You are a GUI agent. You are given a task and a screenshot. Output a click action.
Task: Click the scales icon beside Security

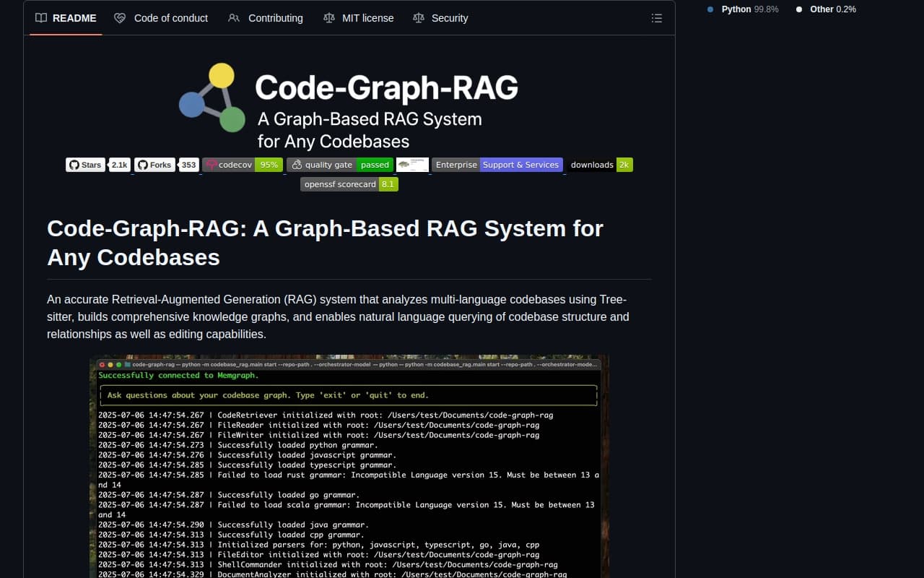pos(419,18)
